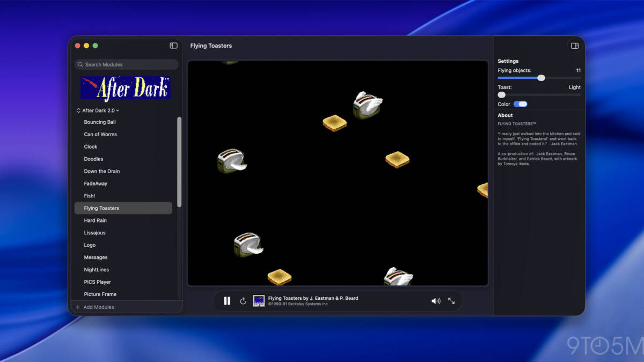Screen dimensions: 644x362
Task: Click the Flying objects value 11
Action: pyautogui.click(x=579, y=70)
